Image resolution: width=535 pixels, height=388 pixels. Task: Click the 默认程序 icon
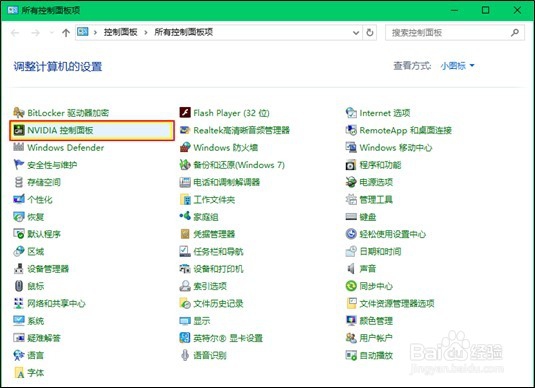(18, 234)
